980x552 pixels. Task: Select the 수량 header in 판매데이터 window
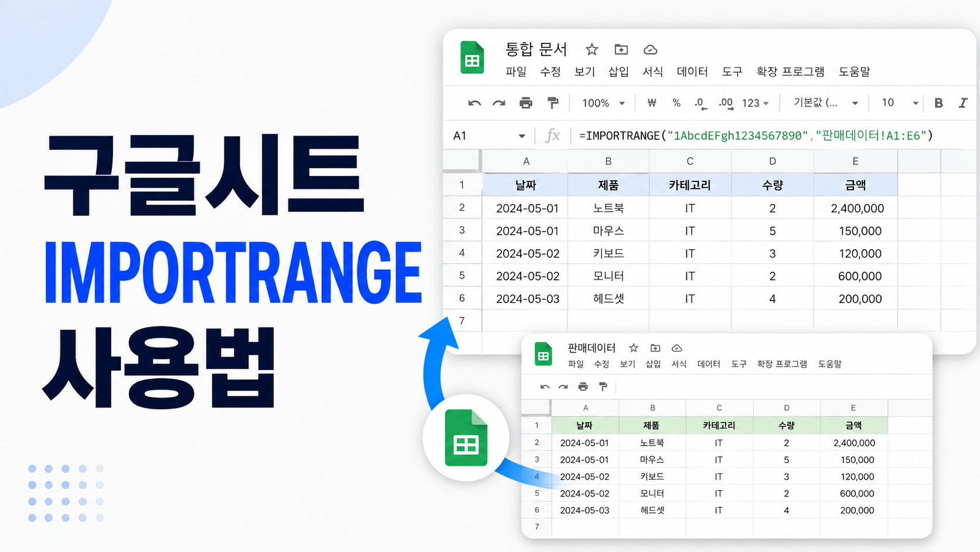pyautogui.click(x=787, y=425)
